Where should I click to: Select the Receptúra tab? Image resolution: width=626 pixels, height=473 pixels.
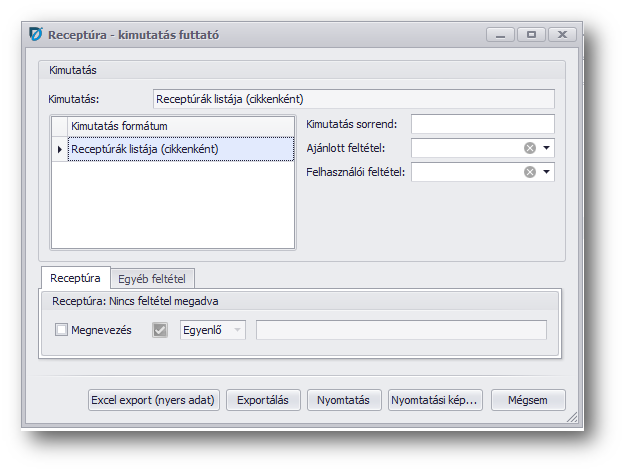point(75,278)
